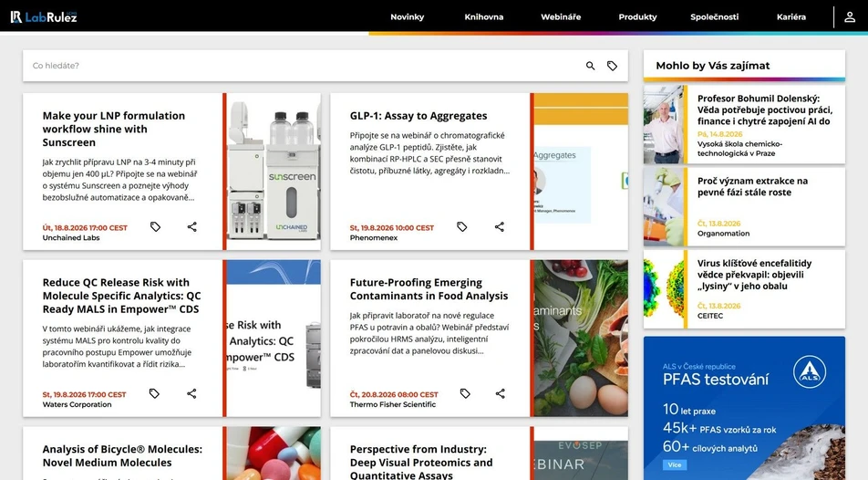Click 'CEITEC' source label
The height and width of the screenshot is (480, 868).
click(x=709, y=316)
